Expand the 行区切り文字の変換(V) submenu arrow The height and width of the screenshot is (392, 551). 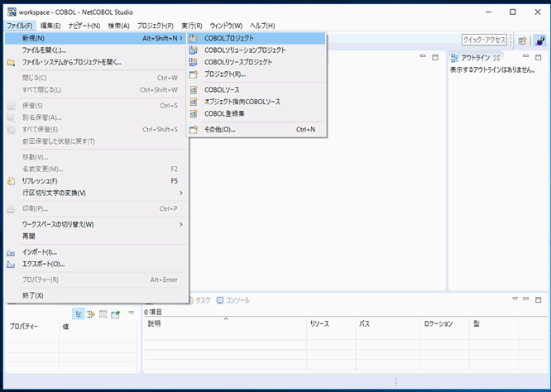tap(181, 193)
